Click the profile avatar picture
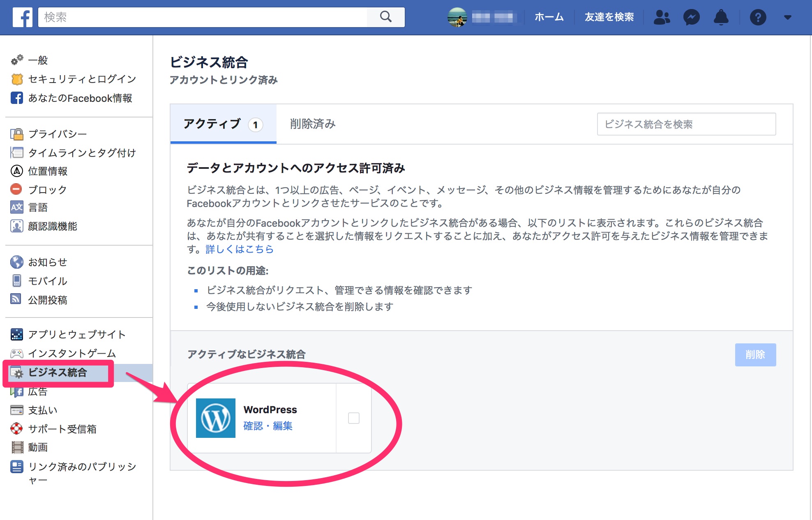Image resolution: width=812 pixels, height=520 pixels. 457,17
